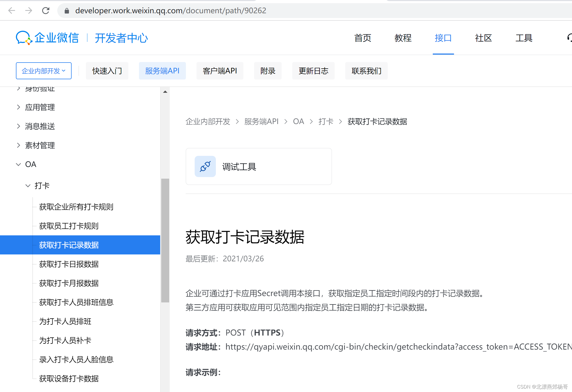
Task: Open 开发者中心 link
Action: 121,38
